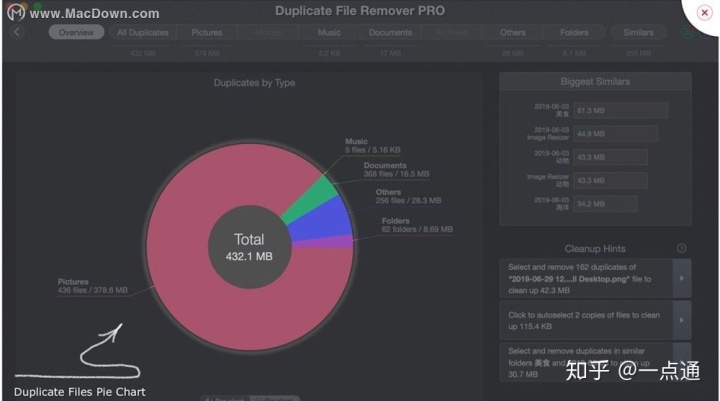Click '28 MB' size under Others tab
This screenshot has height=401, width=720.
pos(512,53)
